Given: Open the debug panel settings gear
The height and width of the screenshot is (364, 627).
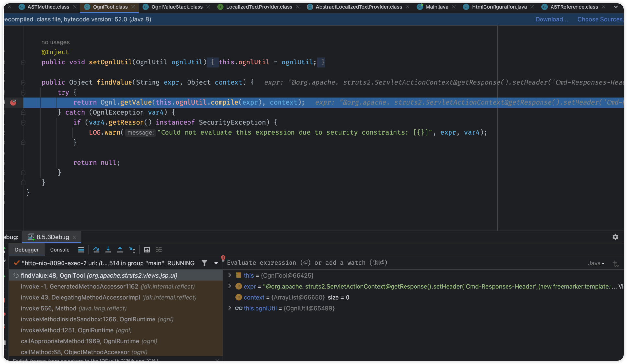Looking at the screenshot, I should tap(615, 237).
